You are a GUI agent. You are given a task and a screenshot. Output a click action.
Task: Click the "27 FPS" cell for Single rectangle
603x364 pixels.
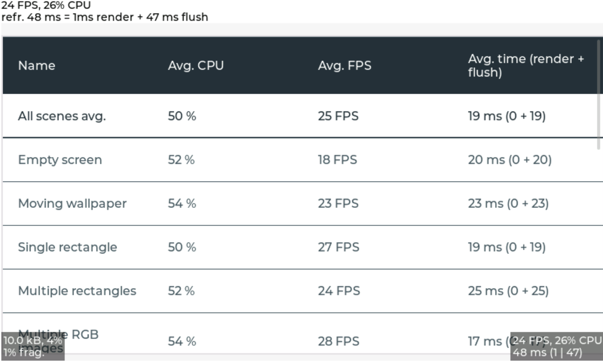tap(338, 247)
